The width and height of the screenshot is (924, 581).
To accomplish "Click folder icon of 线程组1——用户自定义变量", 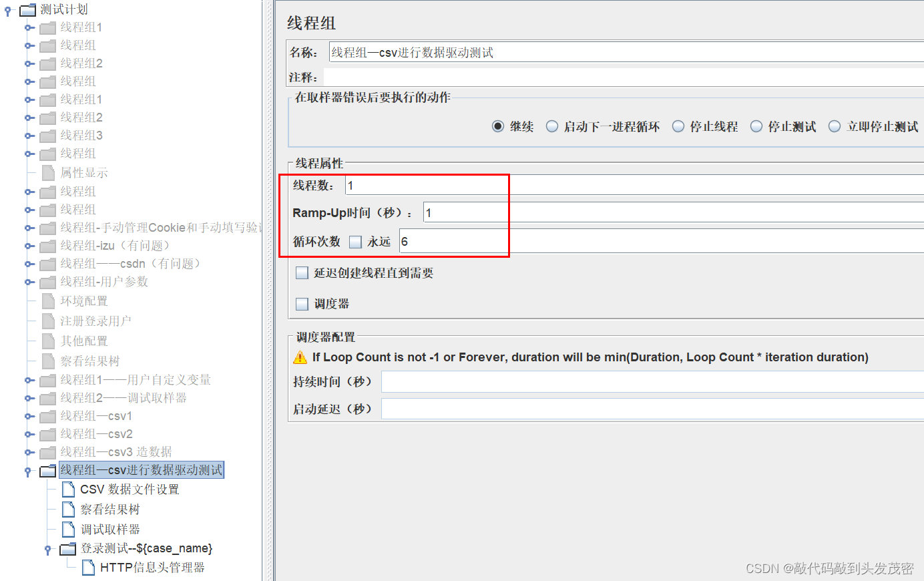I will pyautogui.click(x=47, y=381).
